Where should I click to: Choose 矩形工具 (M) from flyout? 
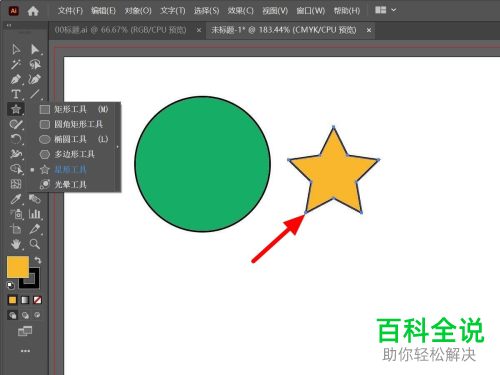click(74, 109)
